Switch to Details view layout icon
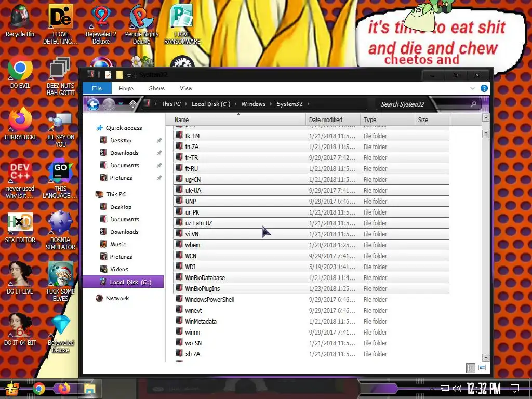 coord(471,368)
